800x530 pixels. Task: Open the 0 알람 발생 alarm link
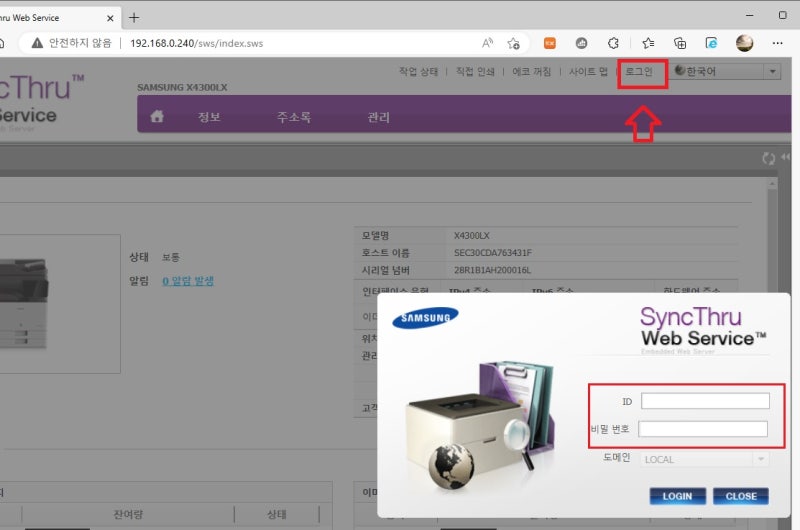pos(188,281)
